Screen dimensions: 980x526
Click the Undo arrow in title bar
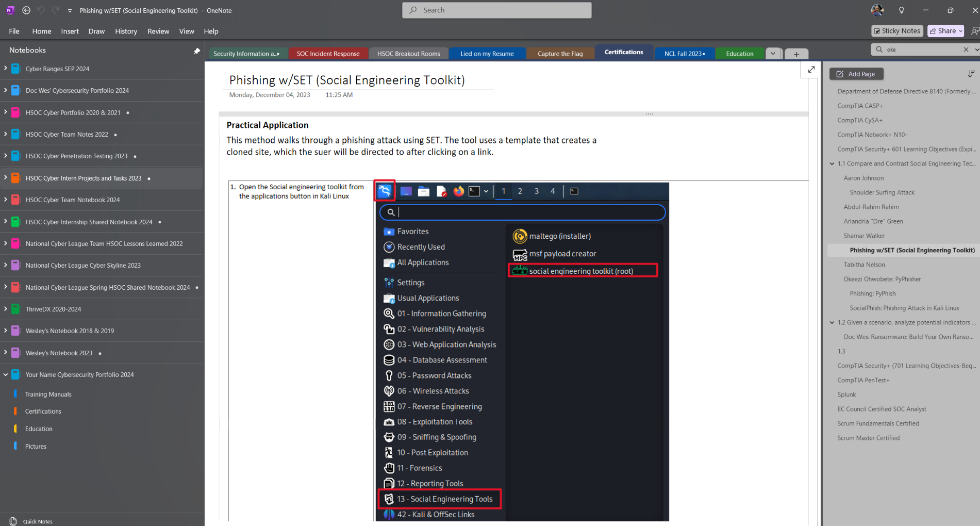tap(41, 10)
